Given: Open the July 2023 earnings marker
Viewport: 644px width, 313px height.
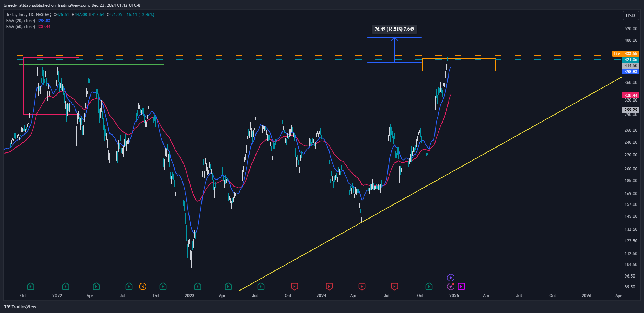Looking at the screenshot, I should pyautogui.click(x=261, y=287).
